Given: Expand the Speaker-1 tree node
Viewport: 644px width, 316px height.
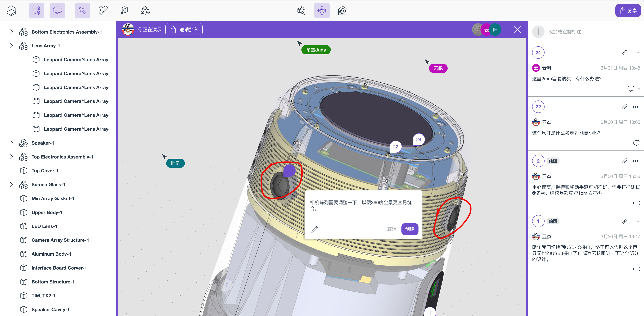Looking at the screenshot, I should click(12, 143).
